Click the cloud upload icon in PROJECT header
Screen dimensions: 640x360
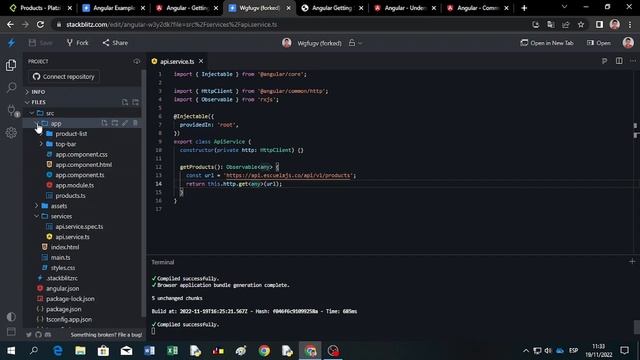[136, 61]
